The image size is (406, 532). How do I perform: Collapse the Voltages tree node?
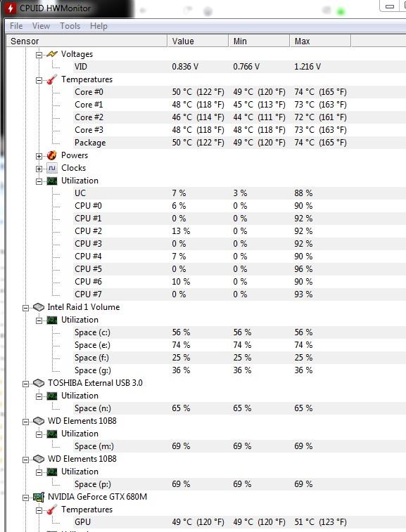pyautogui.click(x=39, y=55)
